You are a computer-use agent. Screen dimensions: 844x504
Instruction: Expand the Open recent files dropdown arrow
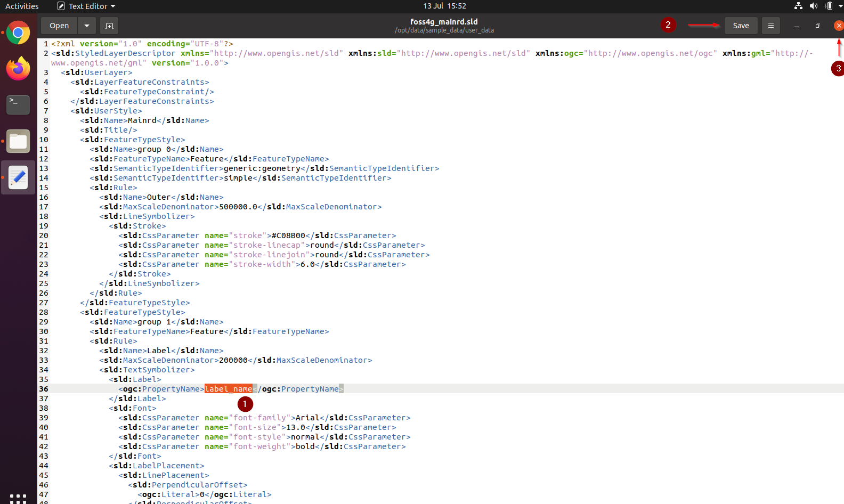(87, 26)
